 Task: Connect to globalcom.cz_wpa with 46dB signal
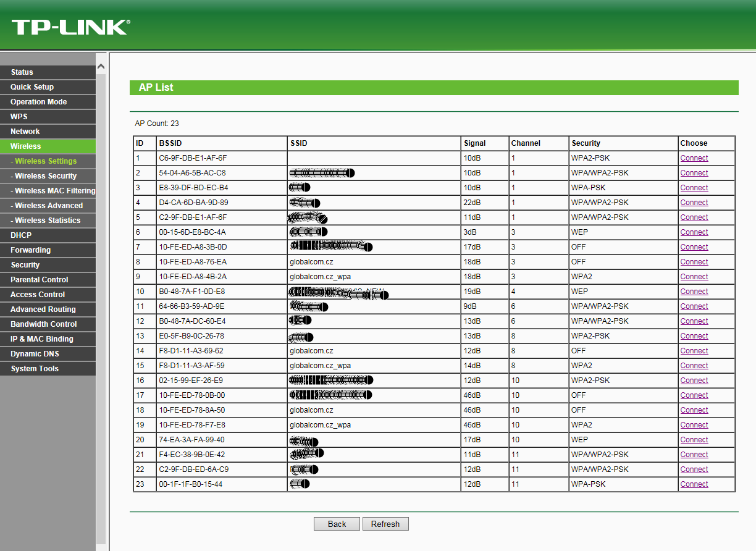pos(694,425)
